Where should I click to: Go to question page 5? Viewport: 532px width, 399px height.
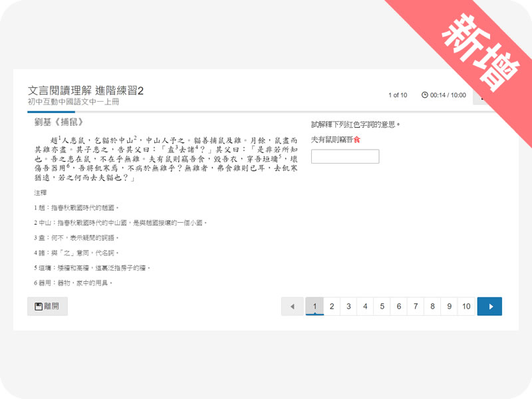click(382, 307)
